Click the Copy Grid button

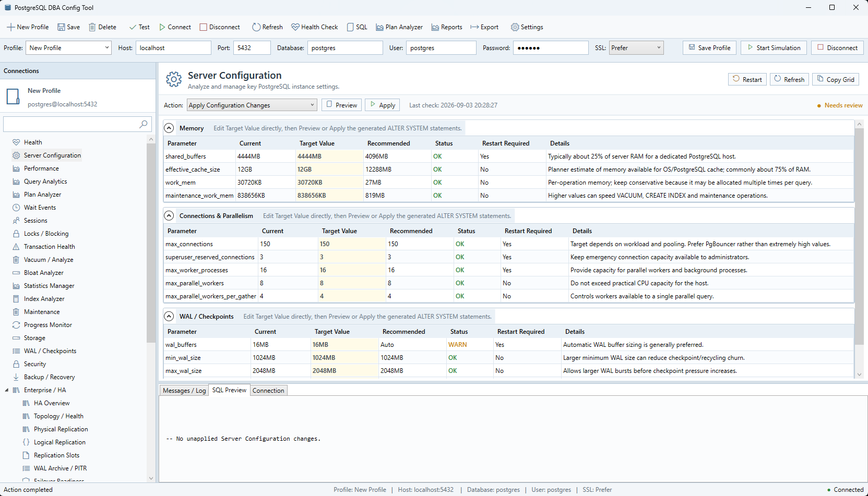pyautogui.click(x=836, y=79)
